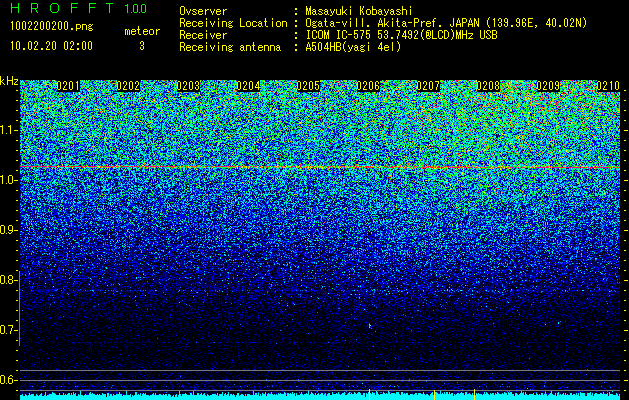Select the 'Receiving Location' label
629x400 pixels.
(x=233, y=23)
